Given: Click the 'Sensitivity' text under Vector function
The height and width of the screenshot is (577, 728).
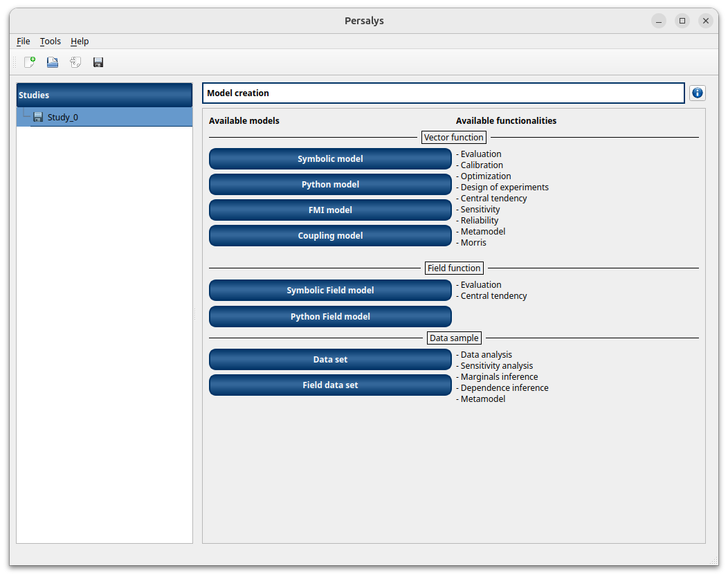Looking at the screenshot, I should click(x=480, y=210).
